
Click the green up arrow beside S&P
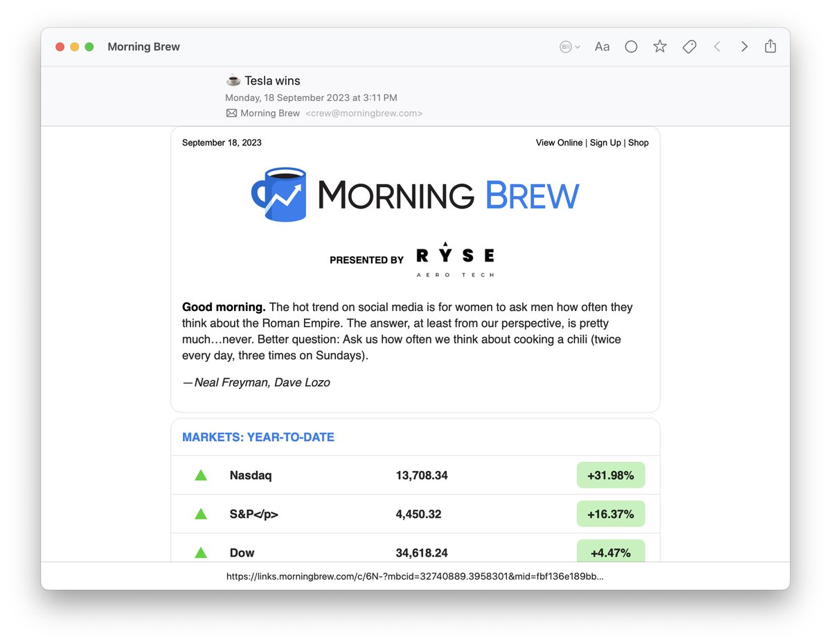tap(201, 514)
